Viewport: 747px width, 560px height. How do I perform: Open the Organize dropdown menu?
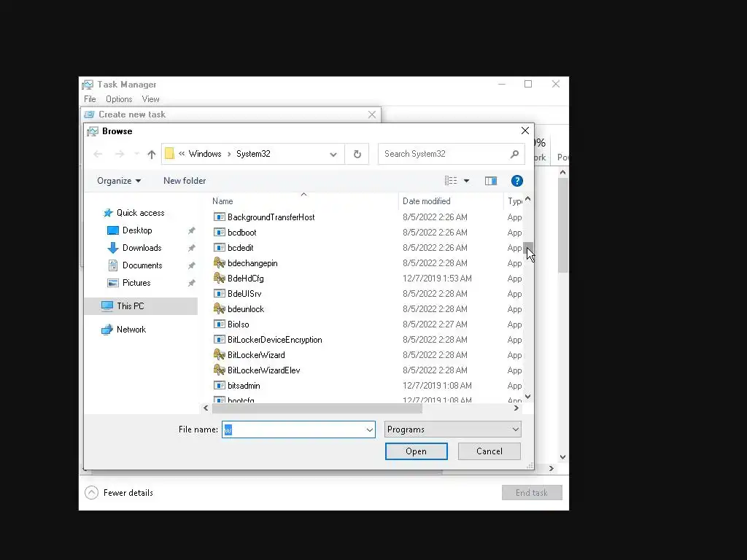[x=119, y=181]
